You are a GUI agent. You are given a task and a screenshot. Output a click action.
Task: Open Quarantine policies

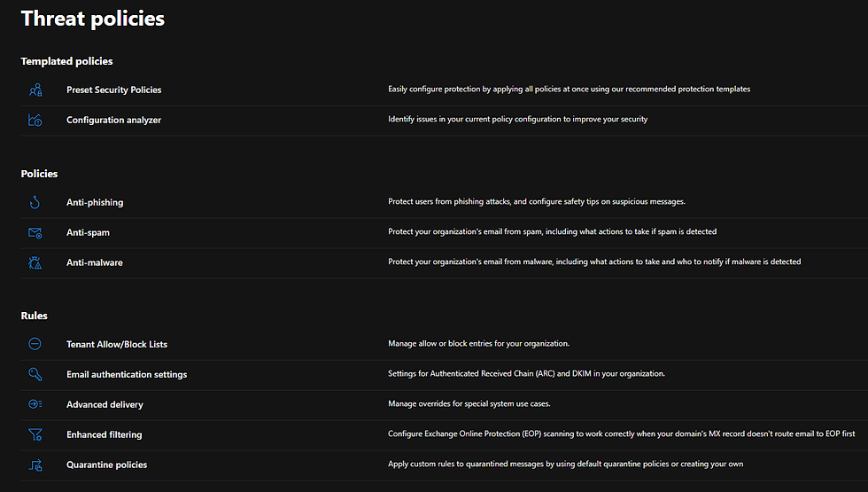tap(106, 465)
